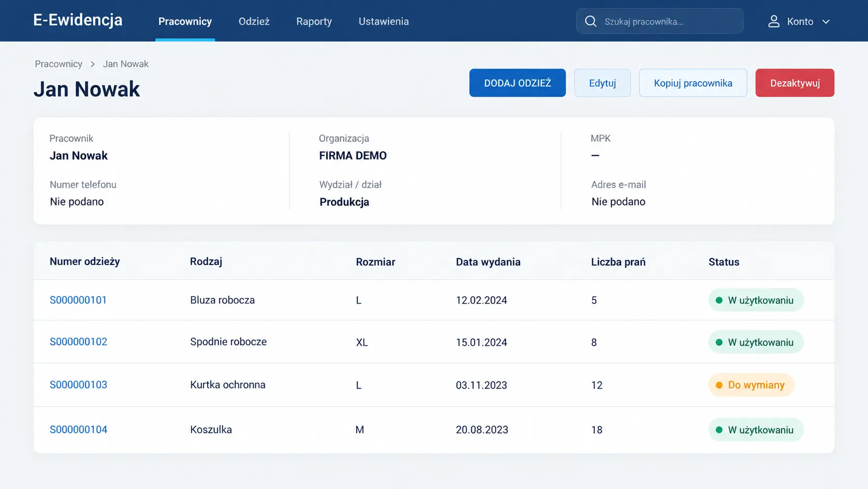868x489 pixels.
Task: Click the Jan Nowak breadcrumb item
Action: pos(126,64)
